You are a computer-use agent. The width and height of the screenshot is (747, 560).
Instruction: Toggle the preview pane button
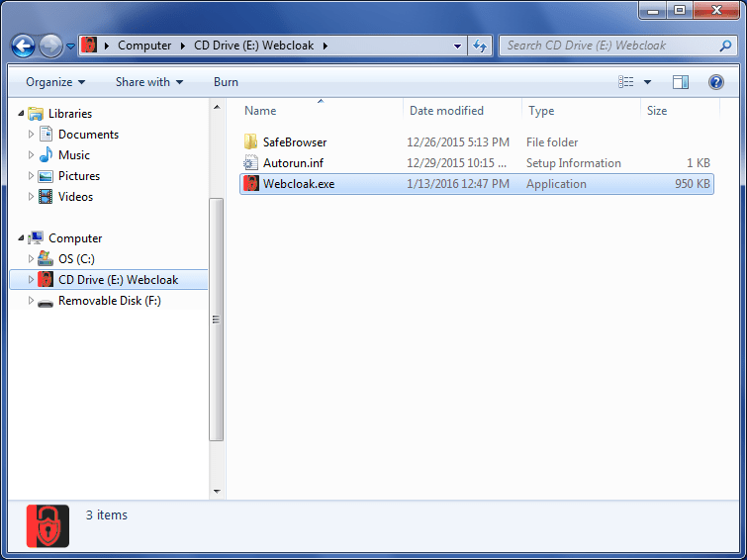[x=681, y=82]
